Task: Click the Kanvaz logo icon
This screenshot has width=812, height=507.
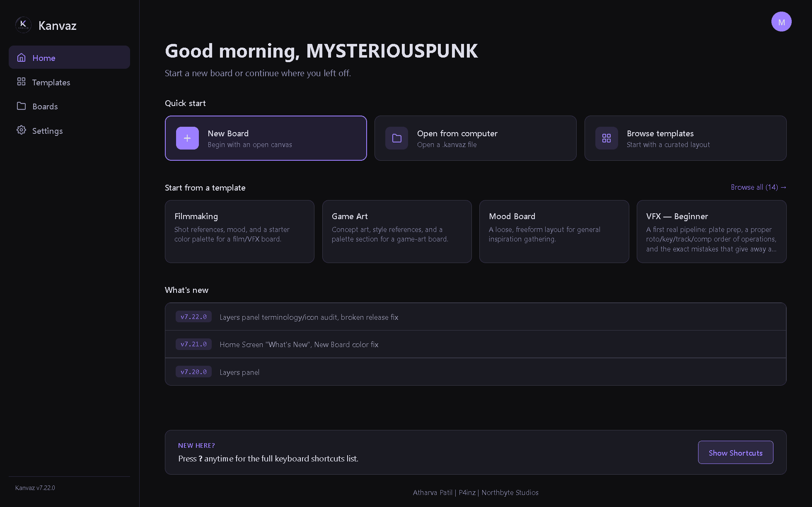Action: point(23,25)
